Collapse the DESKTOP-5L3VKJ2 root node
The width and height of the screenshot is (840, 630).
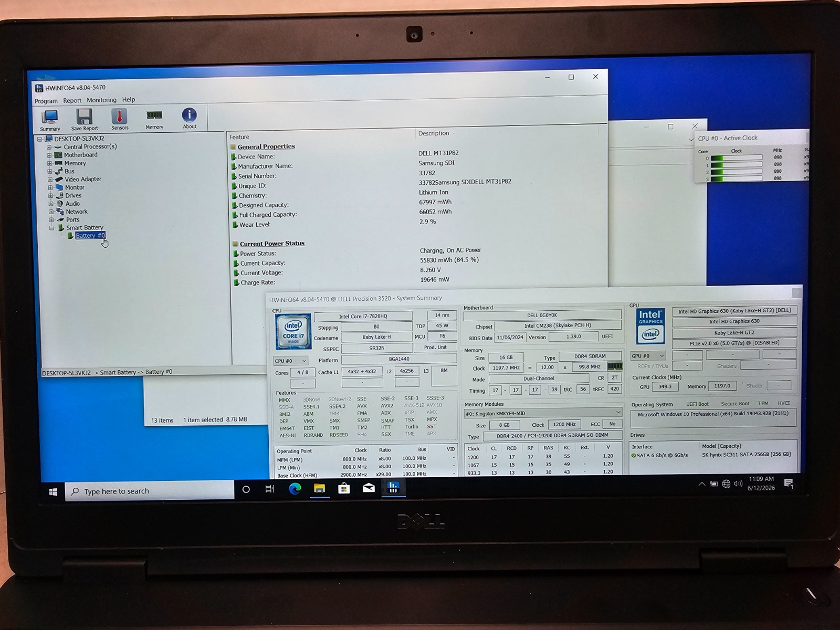pos(39,139)
